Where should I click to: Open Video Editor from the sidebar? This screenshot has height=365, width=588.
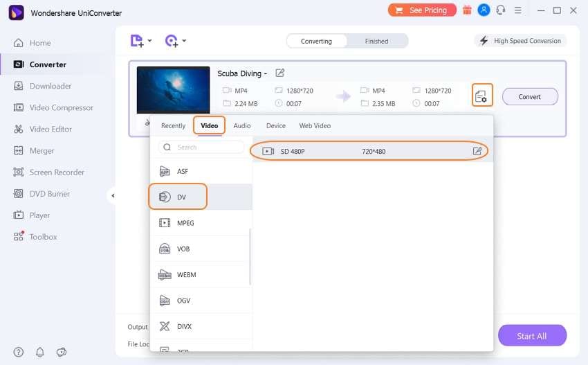tap(50, 130)
